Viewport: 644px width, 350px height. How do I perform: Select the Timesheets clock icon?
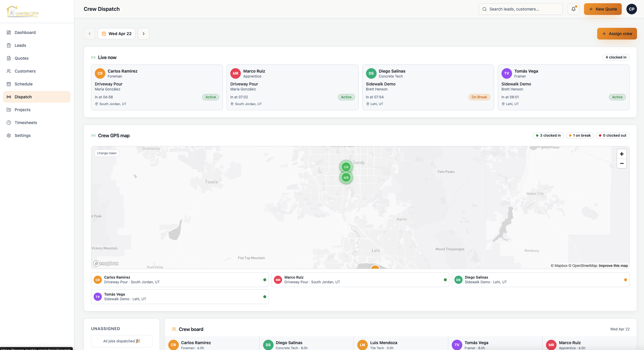[8, 122]
